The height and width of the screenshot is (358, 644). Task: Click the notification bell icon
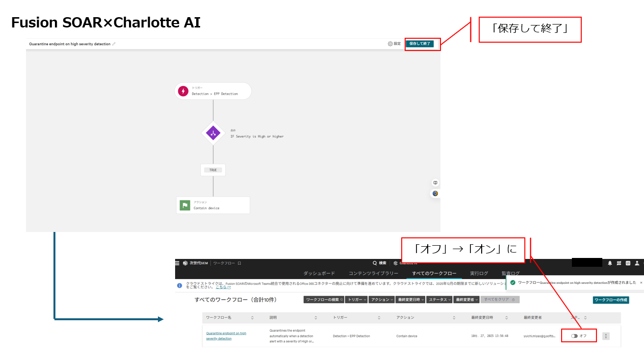pyautogui.click(x=610, y=263)
